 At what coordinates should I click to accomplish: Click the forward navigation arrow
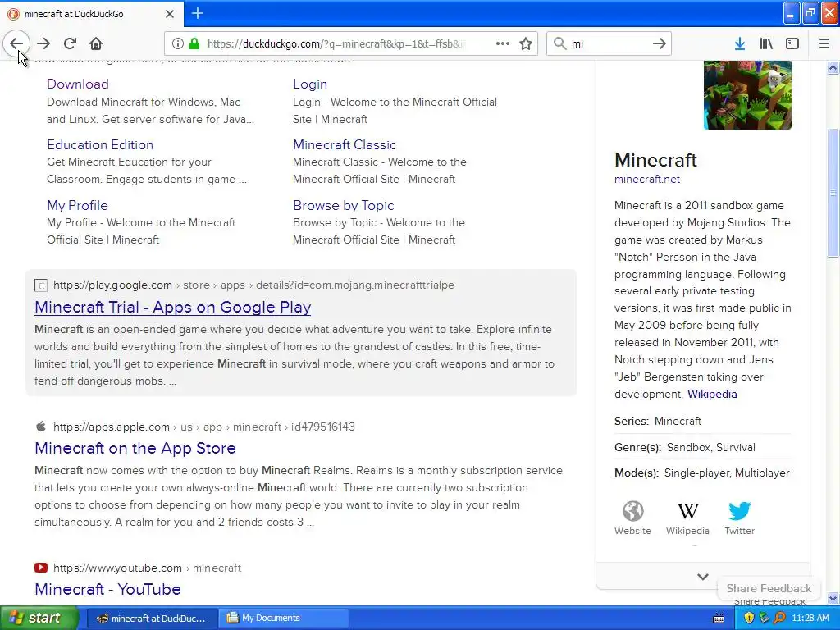(x=44, y=44)
